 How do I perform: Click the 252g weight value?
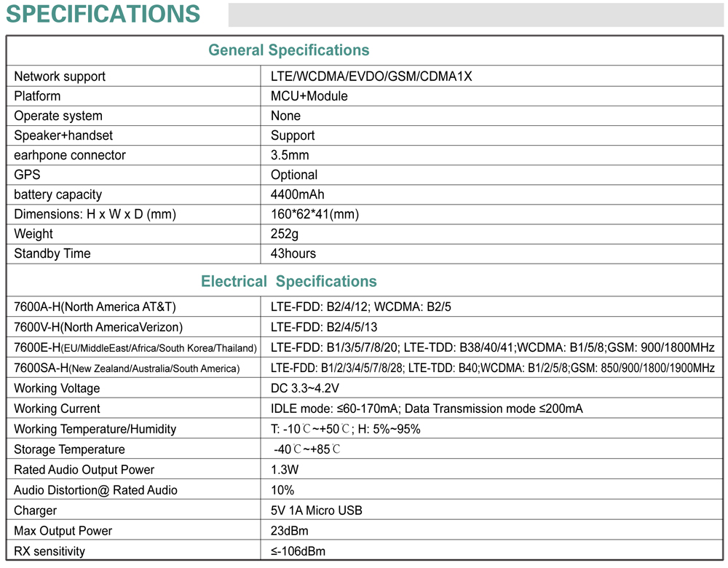(x=285, y=234)
